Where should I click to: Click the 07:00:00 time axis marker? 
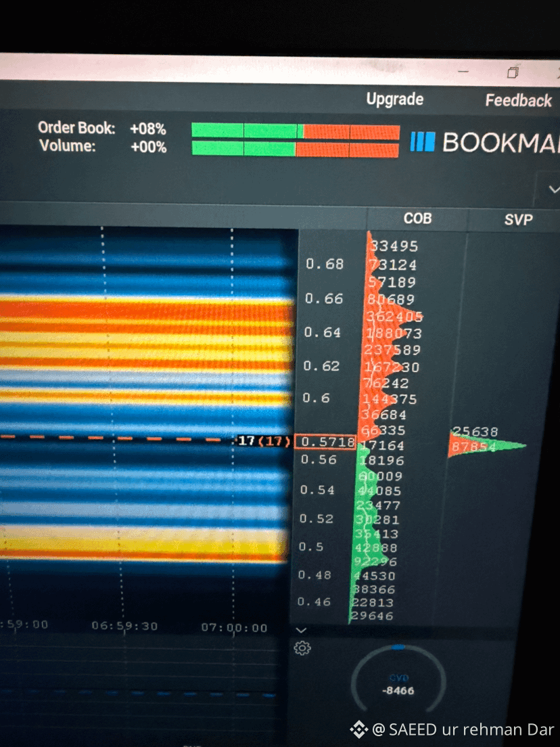pos(234,627)
